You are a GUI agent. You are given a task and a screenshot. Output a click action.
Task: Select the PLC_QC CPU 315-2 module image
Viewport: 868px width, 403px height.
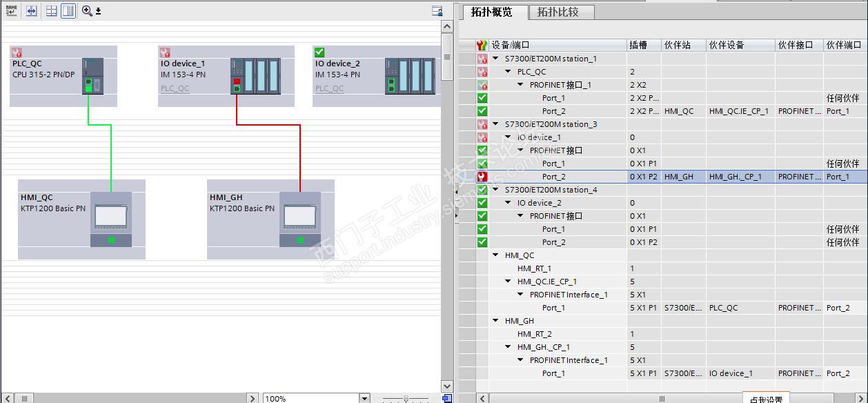(92, 76)
